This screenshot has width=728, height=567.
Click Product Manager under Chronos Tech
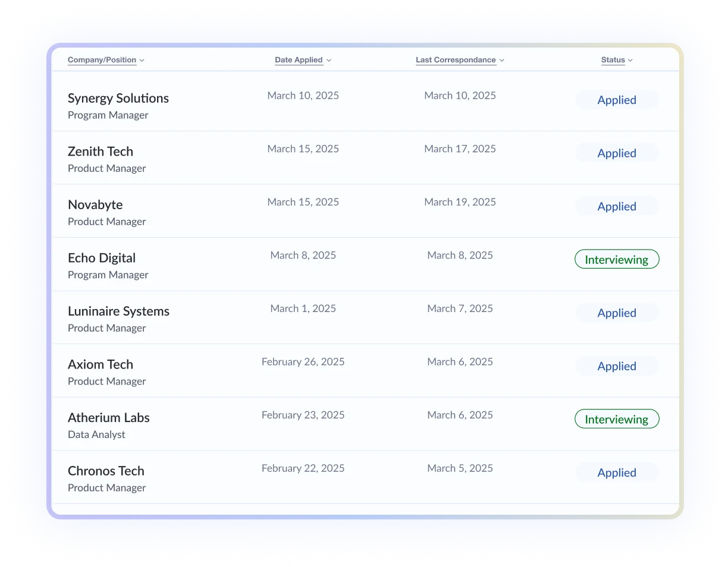coord(107,488)
